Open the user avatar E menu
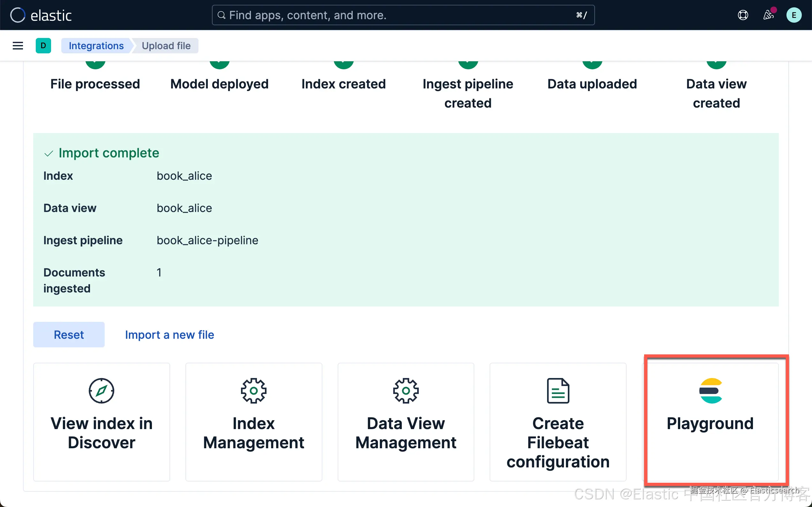Screen dimensions: 812x507 pyautogui.click(x=793, y=15)
